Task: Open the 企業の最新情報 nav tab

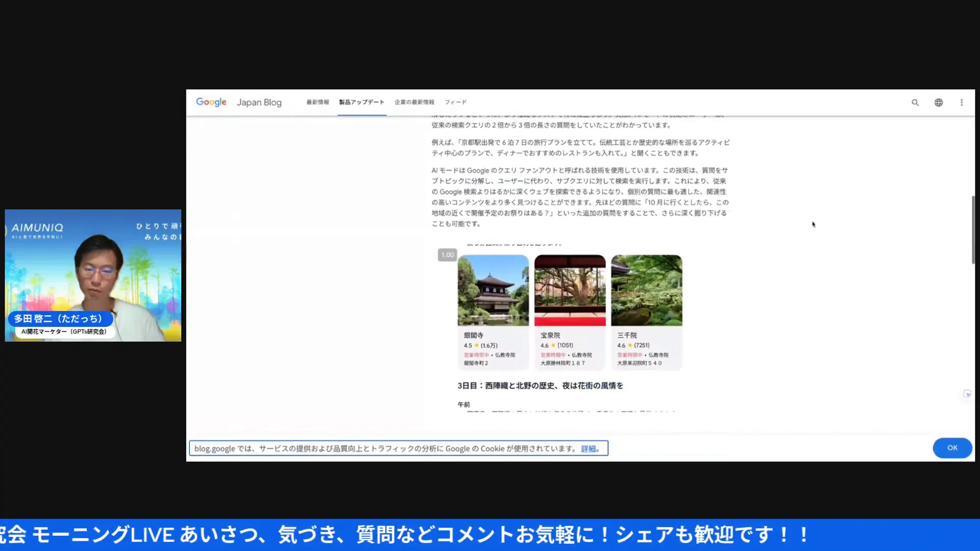Action: (x=414, y=102)
